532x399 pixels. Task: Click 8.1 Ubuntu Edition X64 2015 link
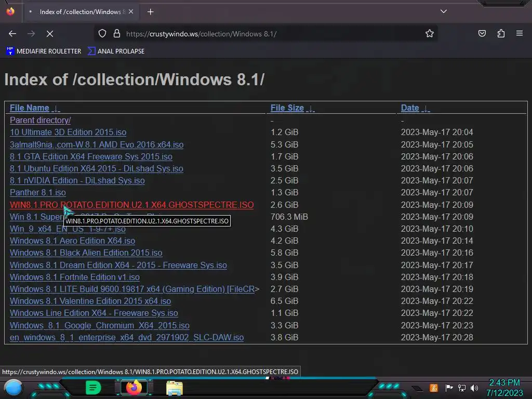tap(96, 169)
